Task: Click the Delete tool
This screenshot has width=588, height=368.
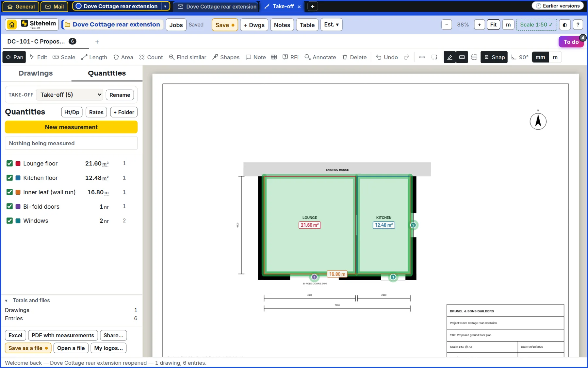Action: (x=354, y=57)
